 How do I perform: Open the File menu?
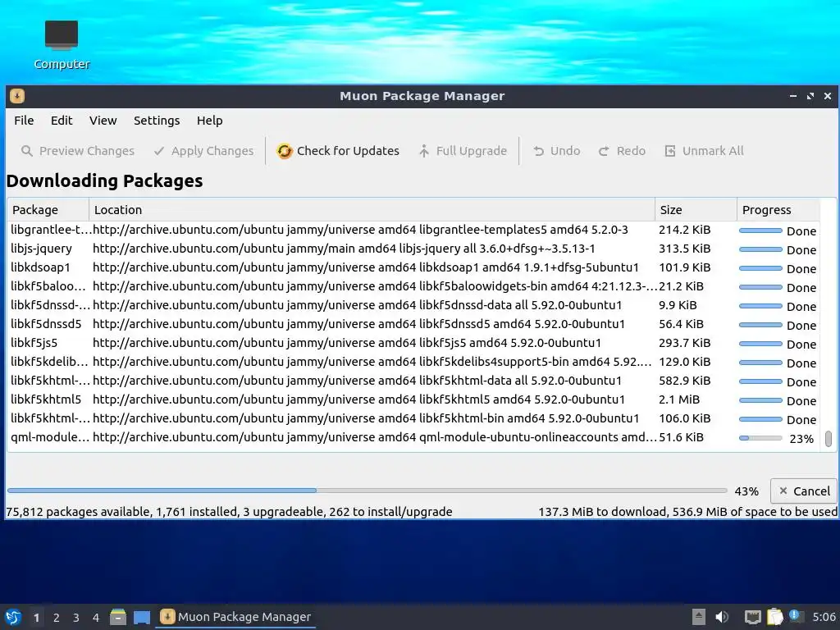click(x=24, y=121)
